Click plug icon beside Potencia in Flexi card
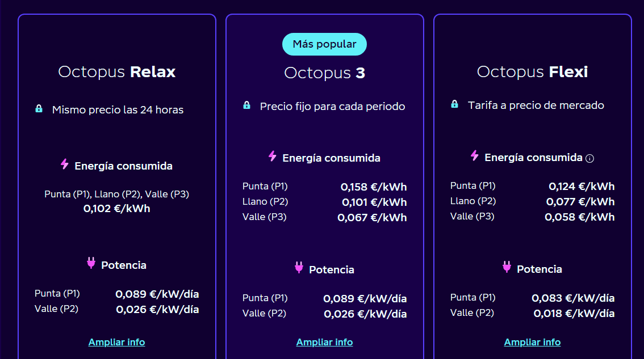 pos(507,267)
